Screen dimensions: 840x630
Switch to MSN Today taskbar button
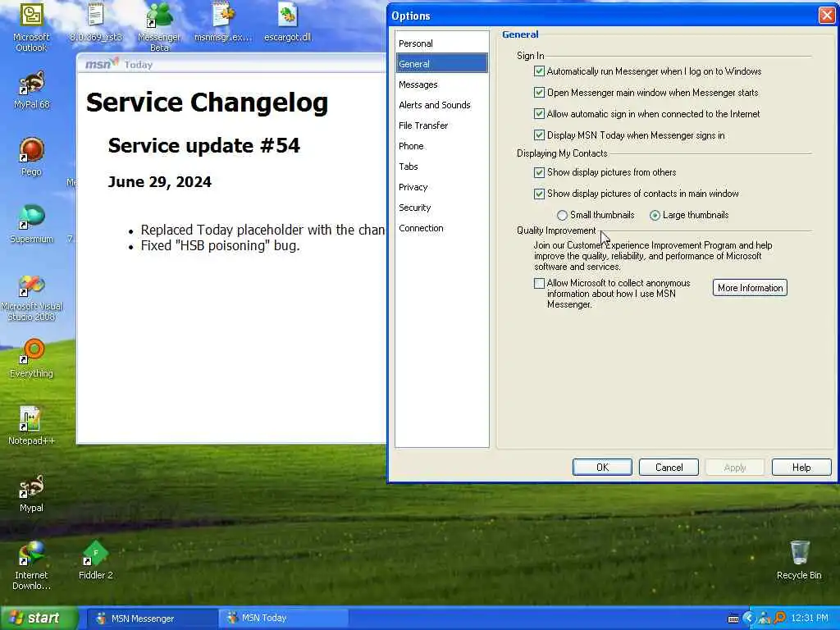pyautogui.click(x=283, y=619)
